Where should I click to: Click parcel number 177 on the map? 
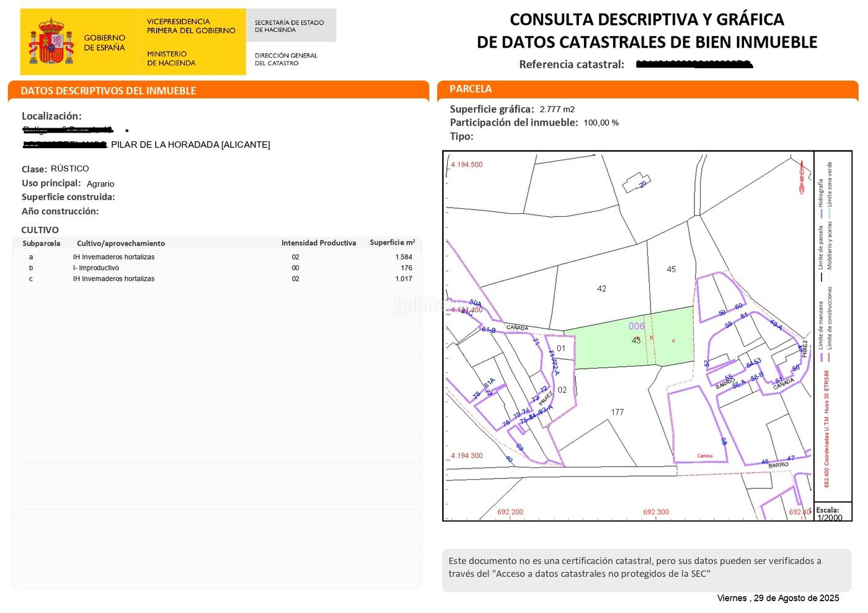click(617, 412)
